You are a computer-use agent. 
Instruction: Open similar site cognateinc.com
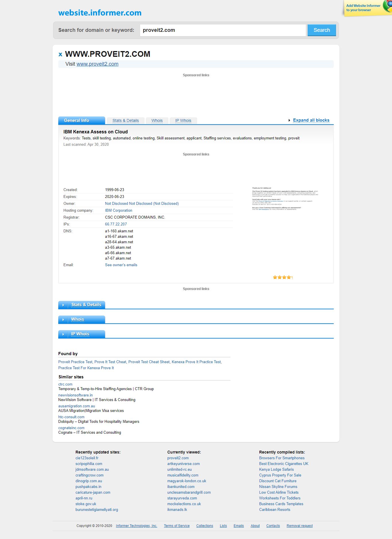coord(71,428)
